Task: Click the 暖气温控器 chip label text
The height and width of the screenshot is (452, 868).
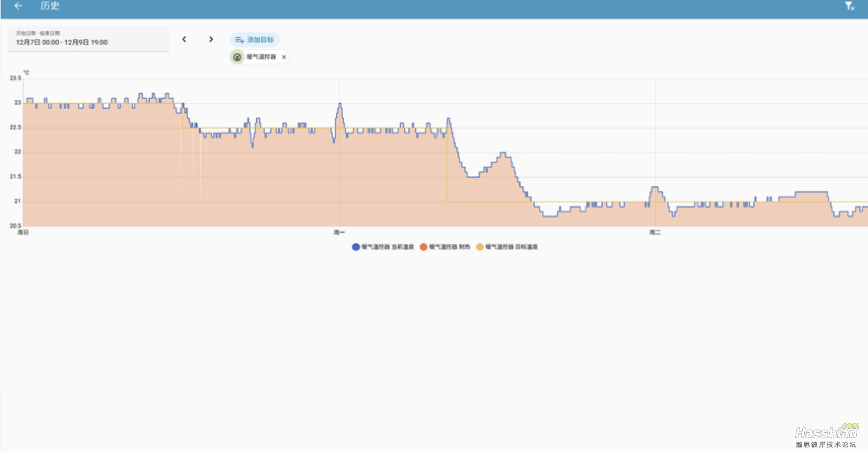Action: 261,57
